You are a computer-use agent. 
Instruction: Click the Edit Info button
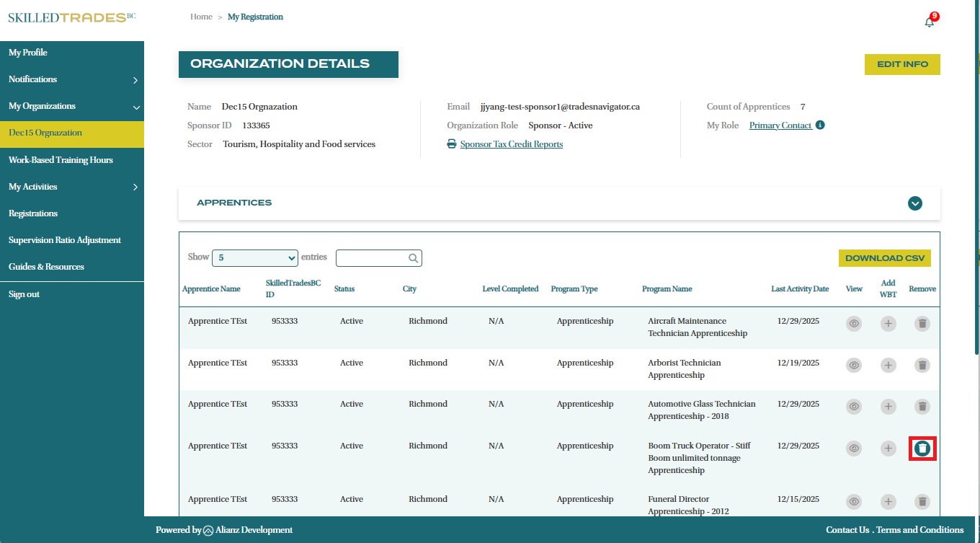coord(902,64)
